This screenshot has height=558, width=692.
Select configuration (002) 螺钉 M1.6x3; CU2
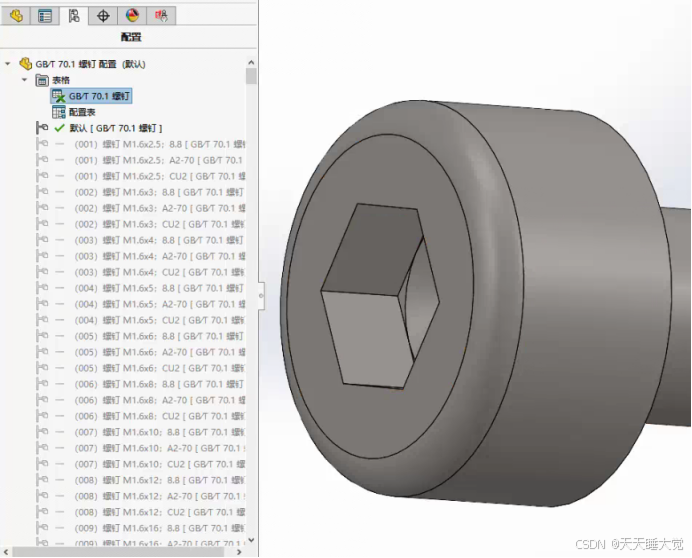[x=160, y=224]
